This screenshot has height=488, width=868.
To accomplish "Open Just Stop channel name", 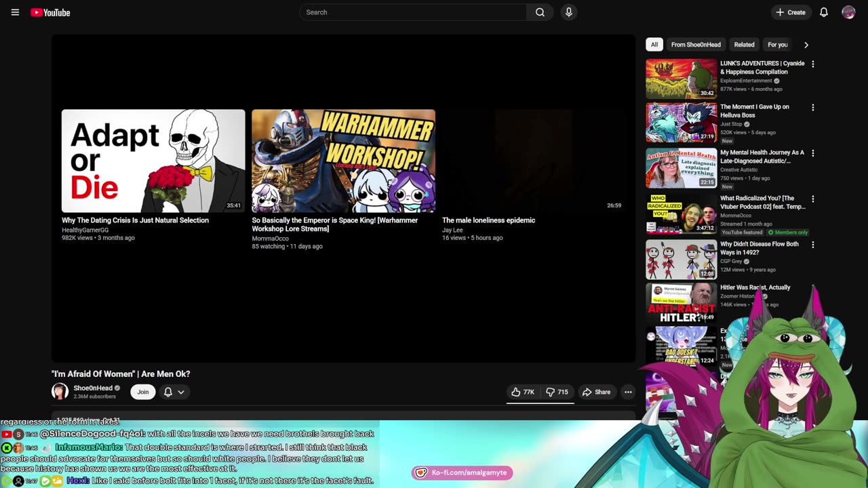I will pos(731,124).
